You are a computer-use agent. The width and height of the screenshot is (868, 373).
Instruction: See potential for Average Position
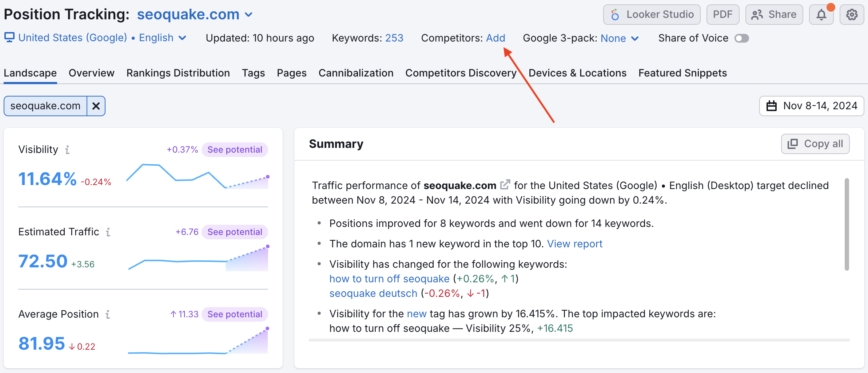point(235,314)
